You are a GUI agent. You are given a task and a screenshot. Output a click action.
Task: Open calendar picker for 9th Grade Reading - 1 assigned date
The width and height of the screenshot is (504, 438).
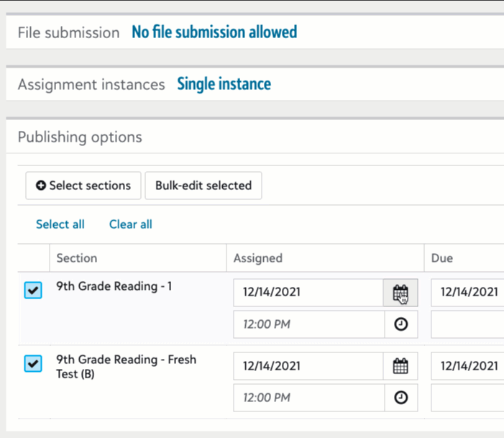point(400,293)
